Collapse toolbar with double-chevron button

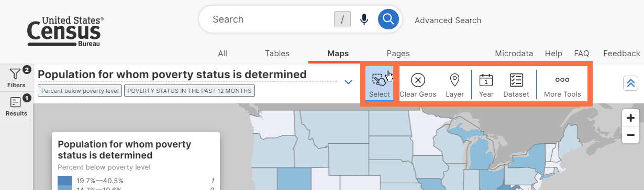[x=630, y=83]
